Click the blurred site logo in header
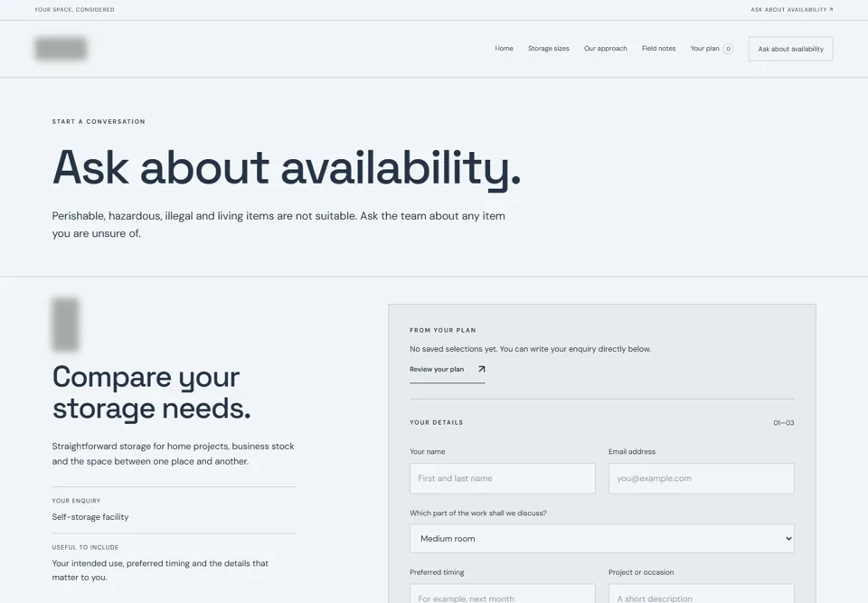 click(61, 49)
